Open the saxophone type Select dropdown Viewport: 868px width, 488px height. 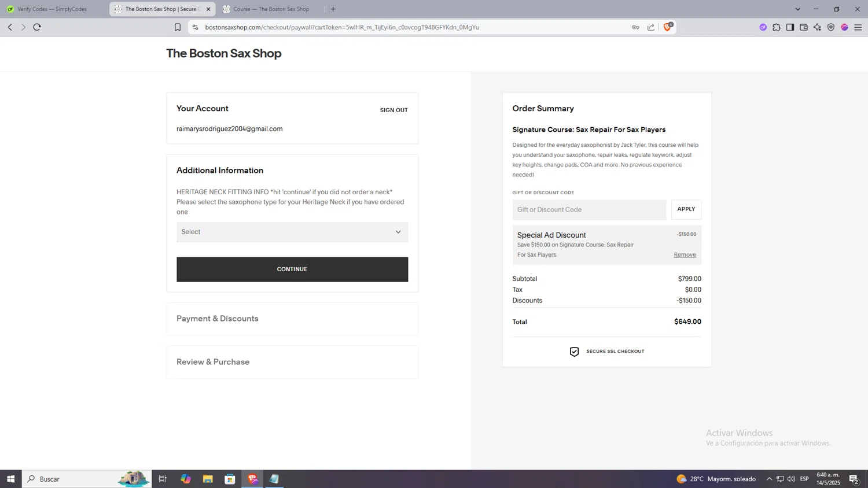click(292, 232)
